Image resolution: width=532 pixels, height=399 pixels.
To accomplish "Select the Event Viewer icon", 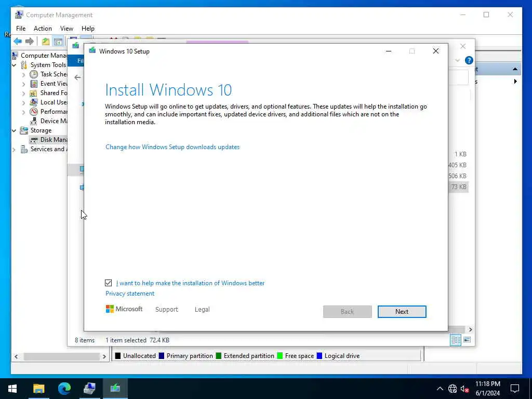I will click(34, 84).
